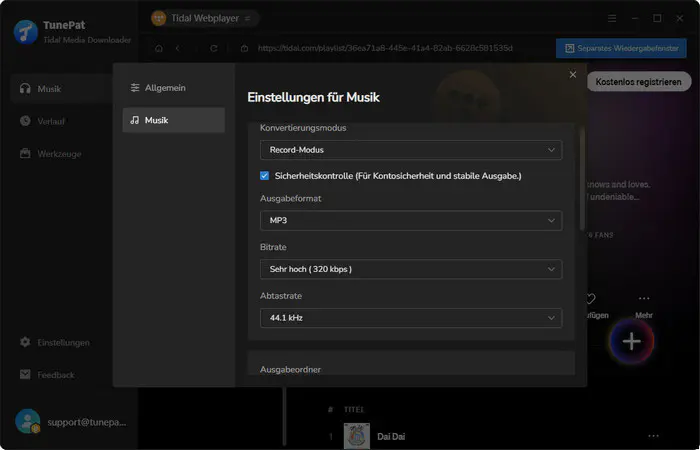The width and height of the screenshot is (700, 450).
Task: Click the lock icon before the URL
Action: (244, 48)
